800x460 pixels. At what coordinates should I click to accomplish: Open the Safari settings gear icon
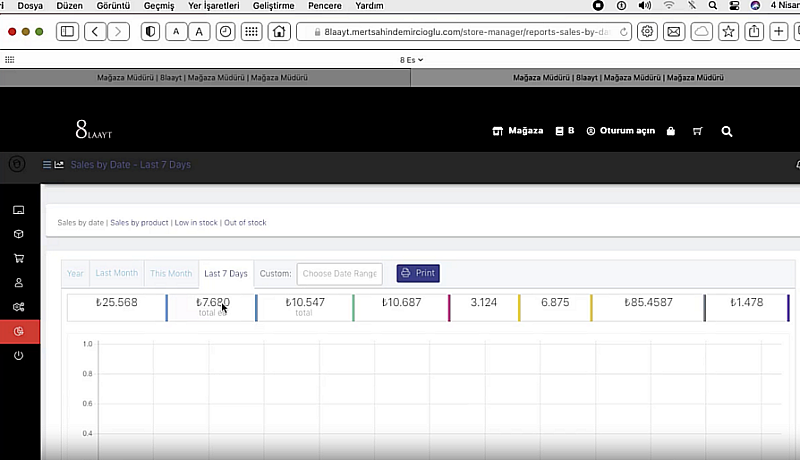pyautogui.click(x=647, y=32)
